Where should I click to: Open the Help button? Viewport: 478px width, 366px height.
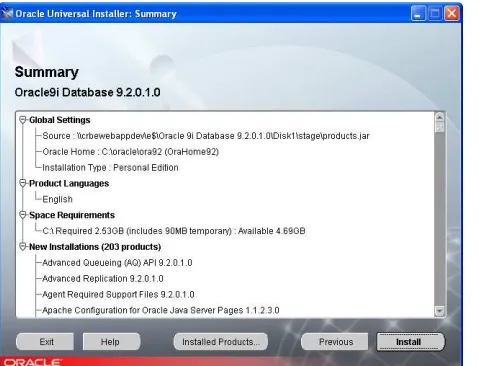tap(111, 342)
